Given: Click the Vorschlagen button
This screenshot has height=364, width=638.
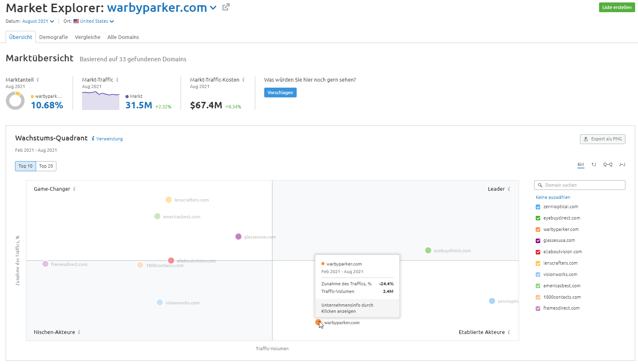Looking at the screenshot, I should tap(280, 93).
